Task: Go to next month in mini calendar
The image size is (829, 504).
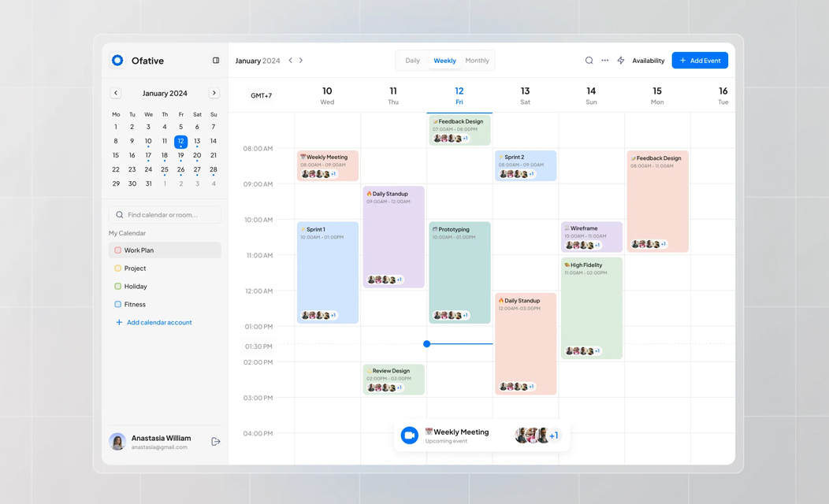Action: [214, 93]
